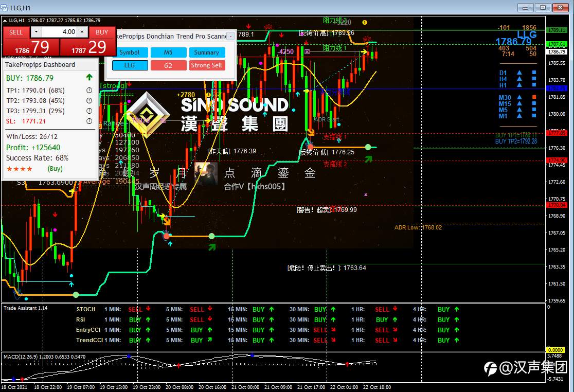Click the SELL 1786.79 button

click(x=31, y=41)
